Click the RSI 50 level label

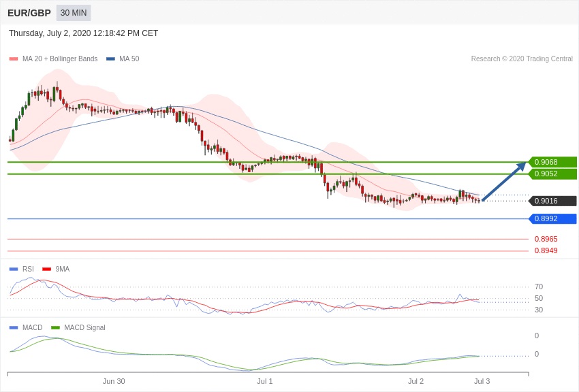tap(539, 298)
